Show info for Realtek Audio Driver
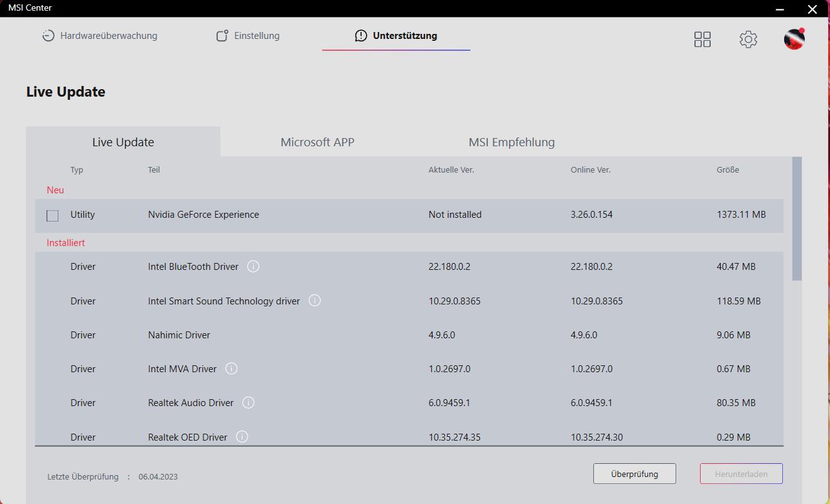Viewport: 830px width, 504px height. 248,402
